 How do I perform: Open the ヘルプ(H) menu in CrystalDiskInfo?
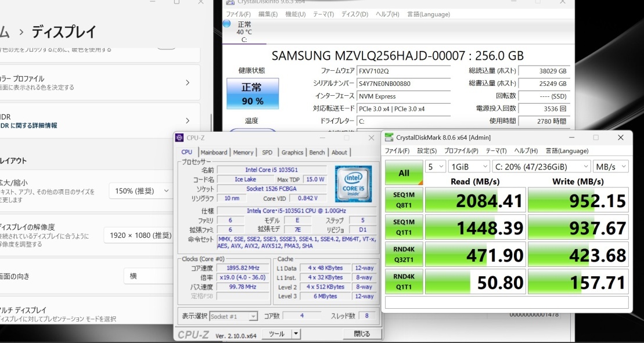click(387, 14)
